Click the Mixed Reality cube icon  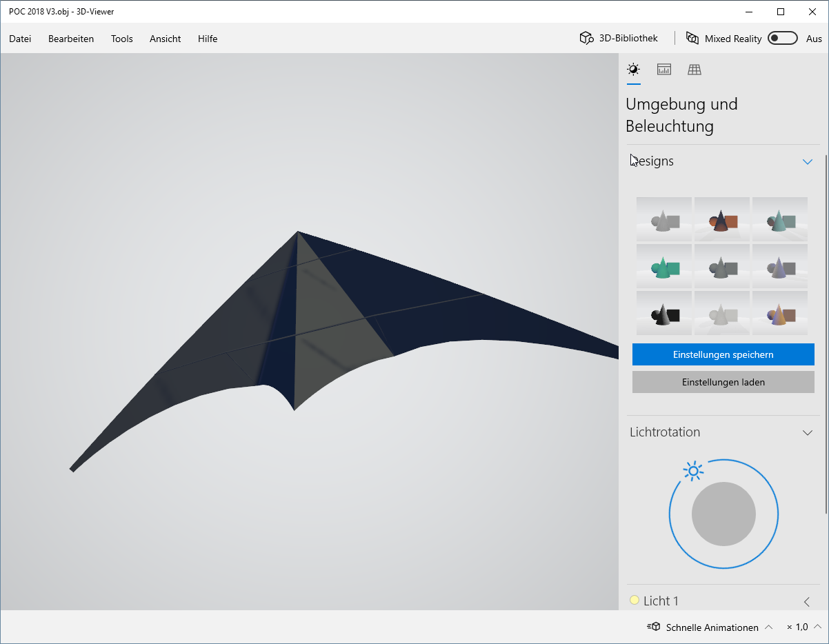click(x=692, y=39)
